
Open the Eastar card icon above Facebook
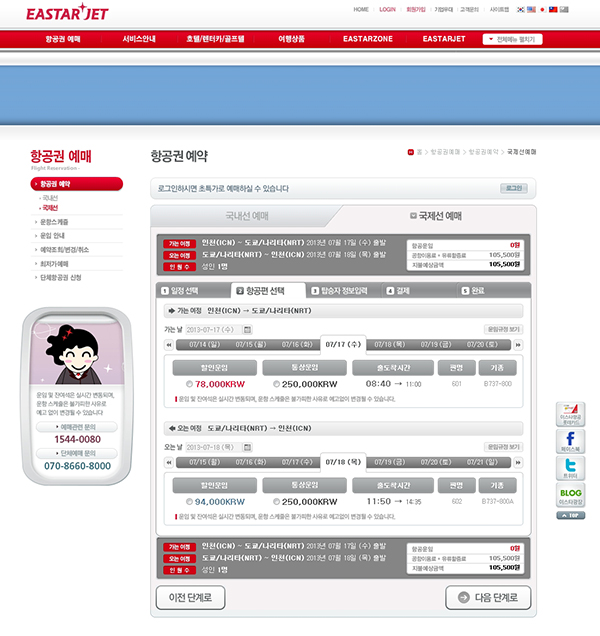(x=570, y=414)
